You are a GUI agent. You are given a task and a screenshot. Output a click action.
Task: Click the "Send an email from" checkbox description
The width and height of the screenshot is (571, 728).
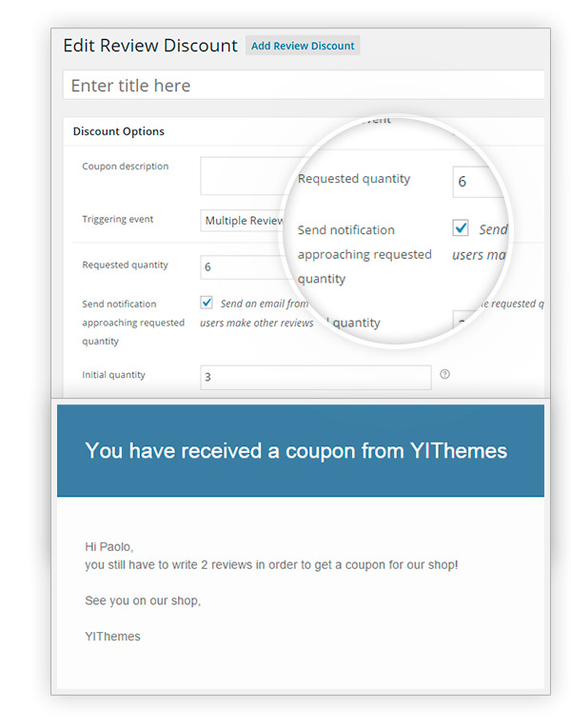tap(265, 304)
